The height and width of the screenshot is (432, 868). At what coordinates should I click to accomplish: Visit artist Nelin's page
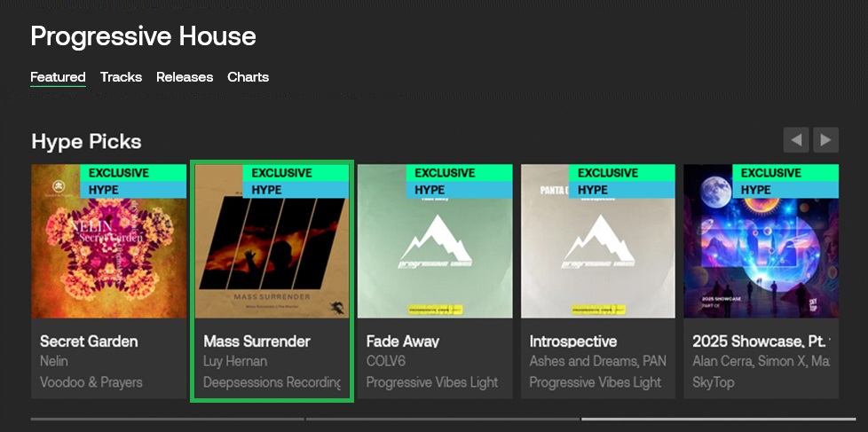54,362
